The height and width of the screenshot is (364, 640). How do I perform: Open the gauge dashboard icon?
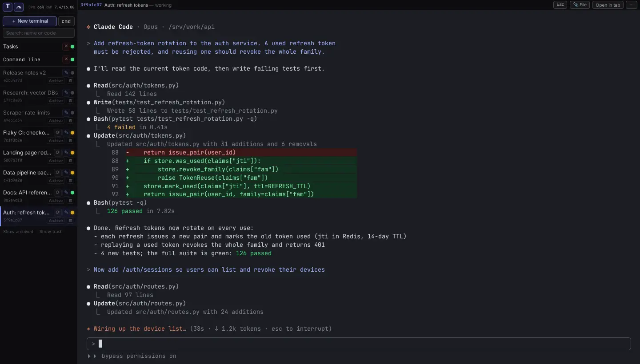[19, 7]
